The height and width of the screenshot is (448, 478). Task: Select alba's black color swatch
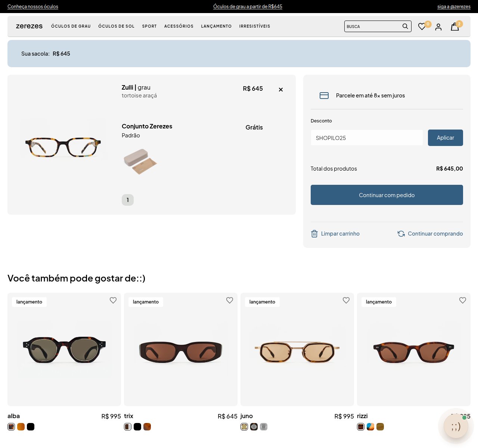(31, 427)
